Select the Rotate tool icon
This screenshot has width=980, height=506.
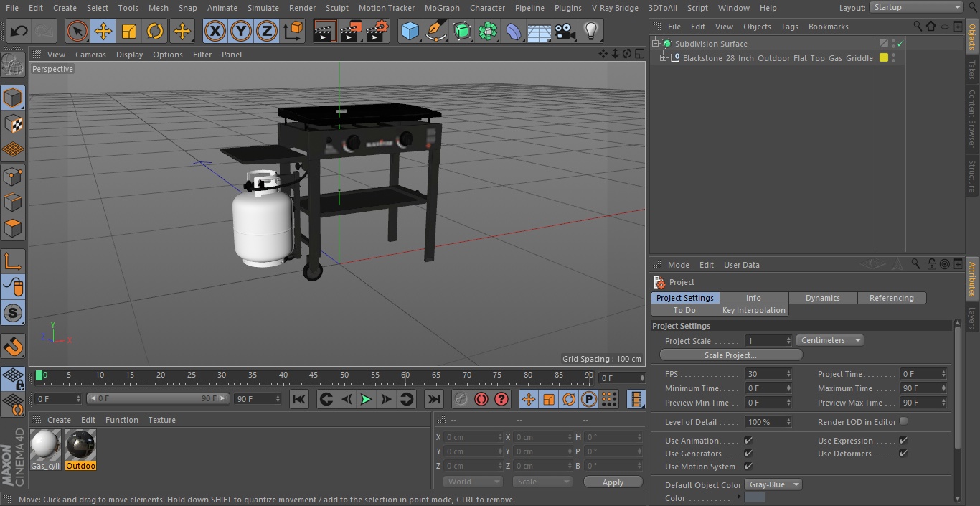coord(155,31)
